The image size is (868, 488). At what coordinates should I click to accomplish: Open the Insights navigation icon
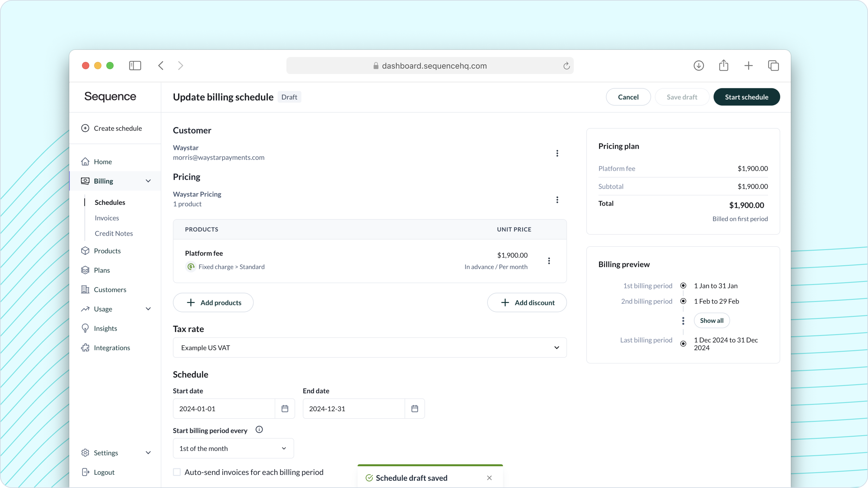[85, 328]
